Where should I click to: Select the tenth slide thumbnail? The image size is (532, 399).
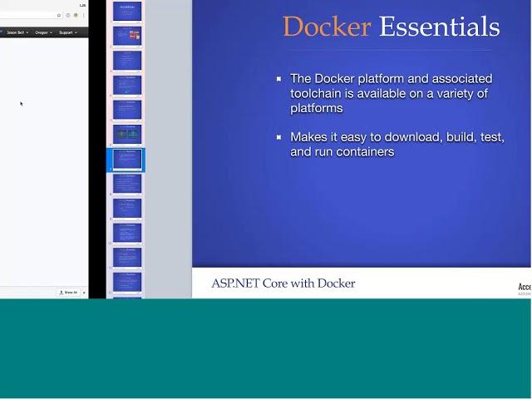point(127,233)
